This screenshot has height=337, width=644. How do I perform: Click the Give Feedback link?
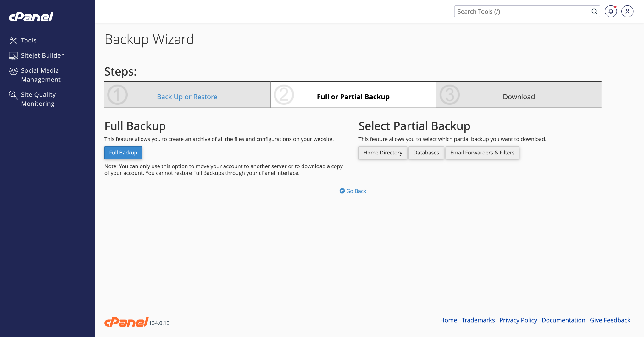pos(610,320)
